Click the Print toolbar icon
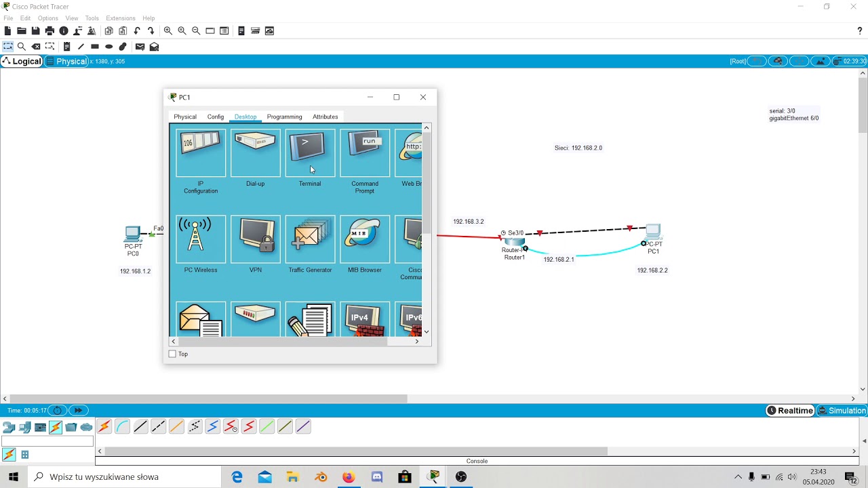 click(x=50, y=30)
